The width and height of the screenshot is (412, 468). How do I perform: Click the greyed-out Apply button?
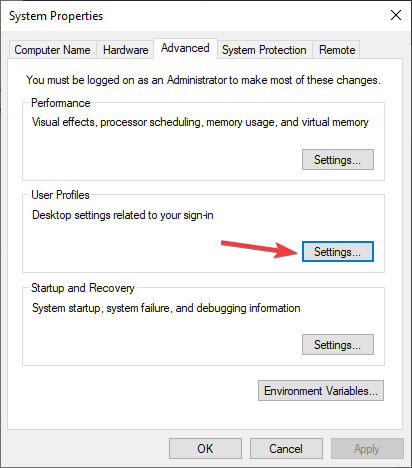[x=367, y=449]
